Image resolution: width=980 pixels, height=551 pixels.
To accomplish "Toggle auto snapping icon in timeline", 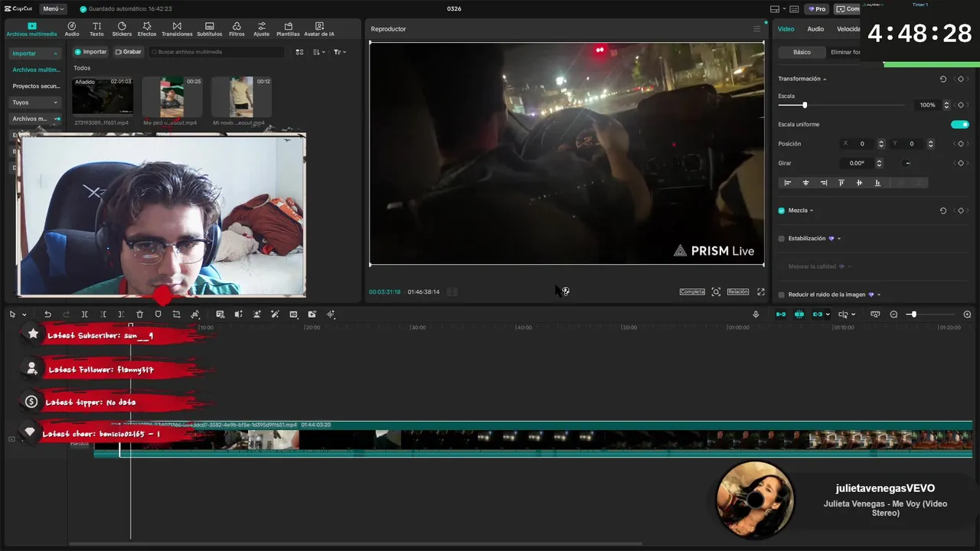I will [799, 315].
